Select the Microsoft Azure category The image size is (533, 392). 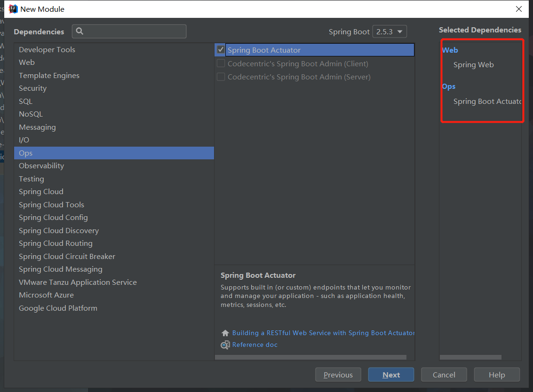[114, 295]
